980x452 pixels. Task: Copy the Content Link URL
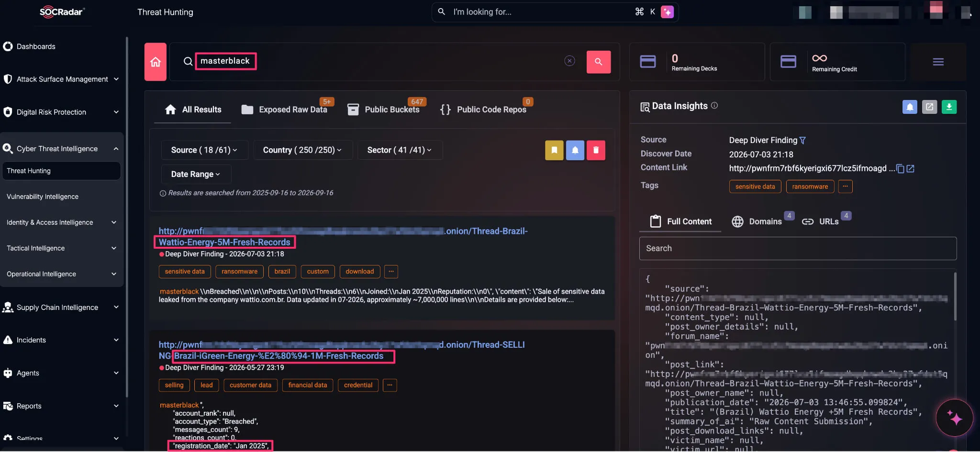[x=900, y=168]
